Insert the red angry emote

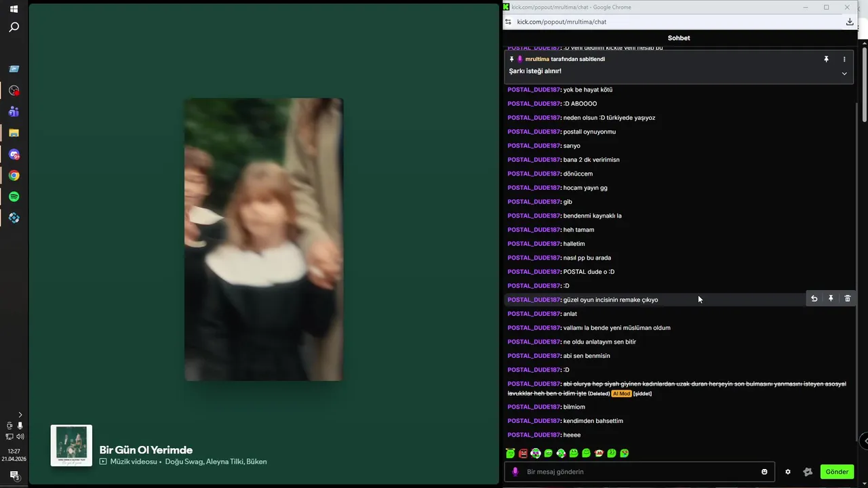click(x=523, y=453)
